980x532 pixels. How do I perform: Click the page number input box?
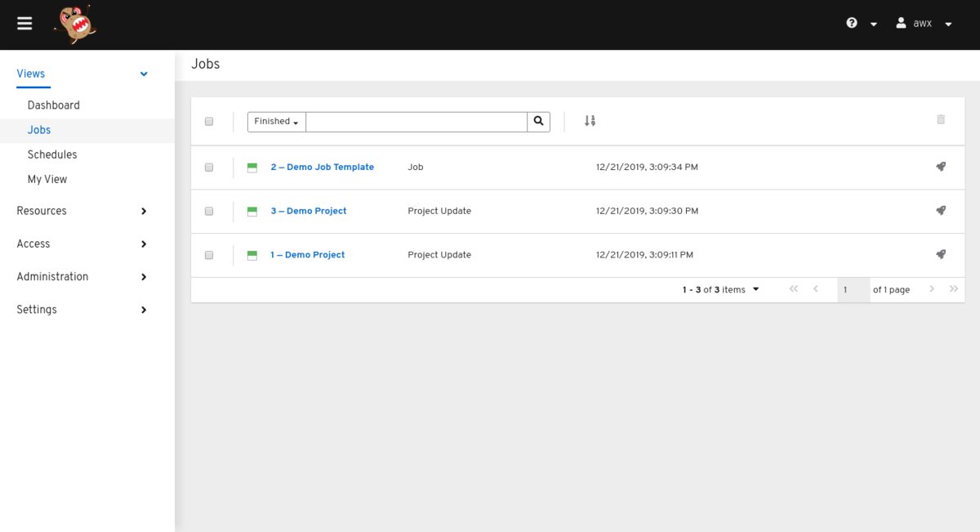[853, 290]
